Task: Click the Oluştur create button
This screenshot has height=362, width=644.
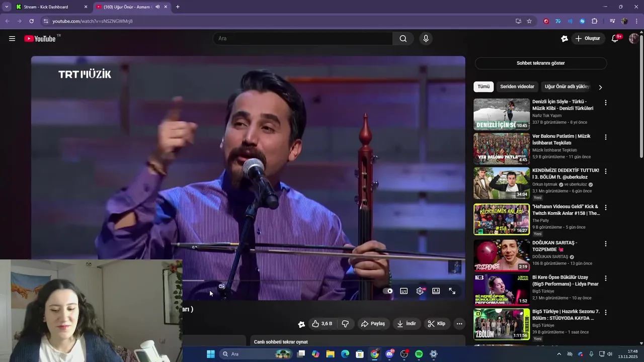Action: 588,39
